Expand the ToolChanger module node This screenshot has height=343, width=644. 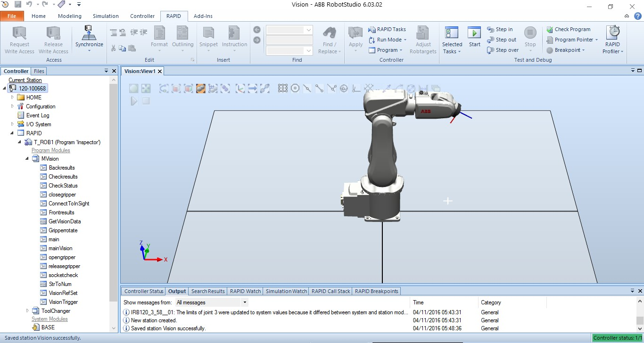click(27, 311)
